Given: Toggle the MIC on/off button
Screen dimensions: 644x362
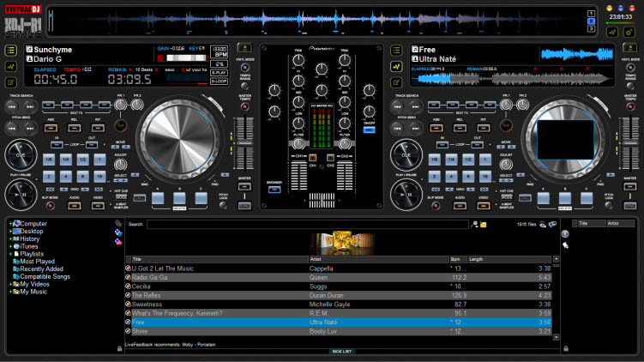Looking at the screenshot, I should tap(370, 130).
